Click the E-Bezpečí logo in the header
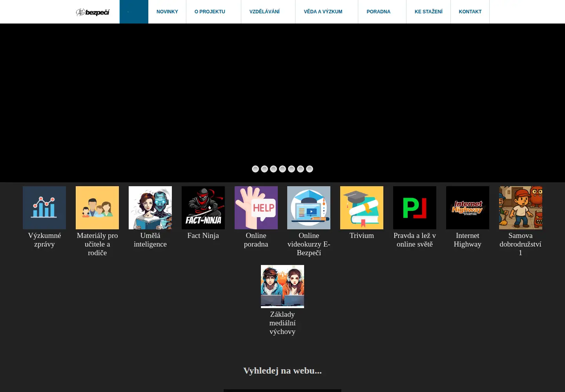 pyautogui.click(x=93, y=12)
